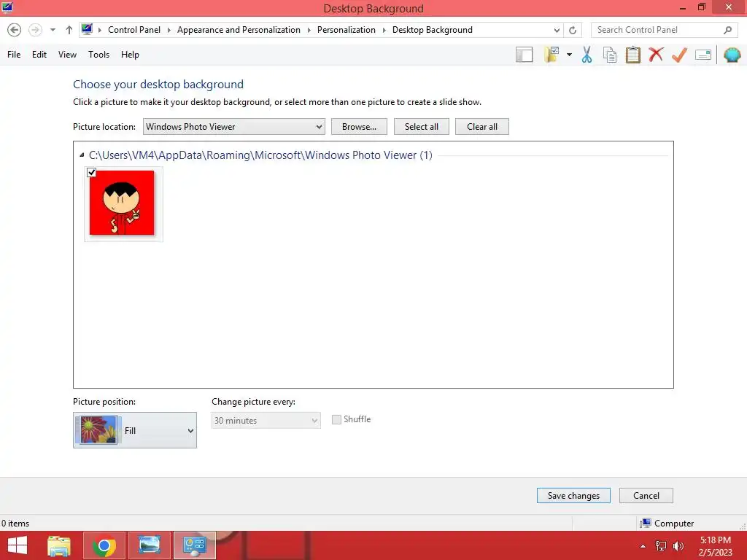Refresh the address bar location
The width and height of the screenshot is (747, 560).
(x=573, y=30)
